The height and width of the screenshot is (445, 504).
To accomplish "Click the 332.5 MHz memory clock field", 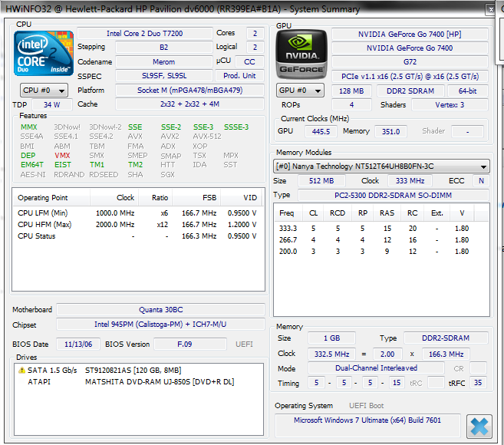I will click(x=331, y=354).
